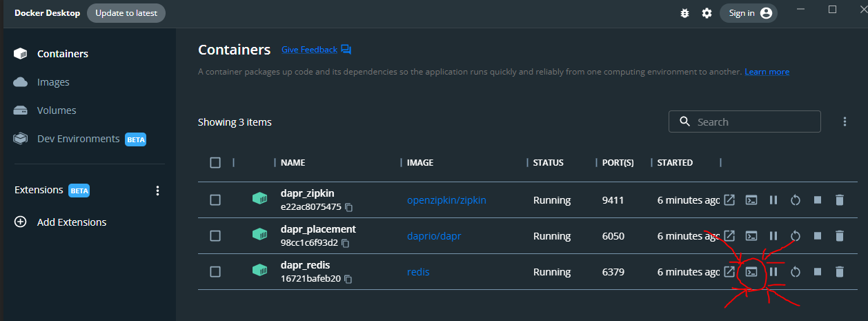Screen dimensions: 868x321
Task: Restart the dapr_redis container
Action: [795, 272]
